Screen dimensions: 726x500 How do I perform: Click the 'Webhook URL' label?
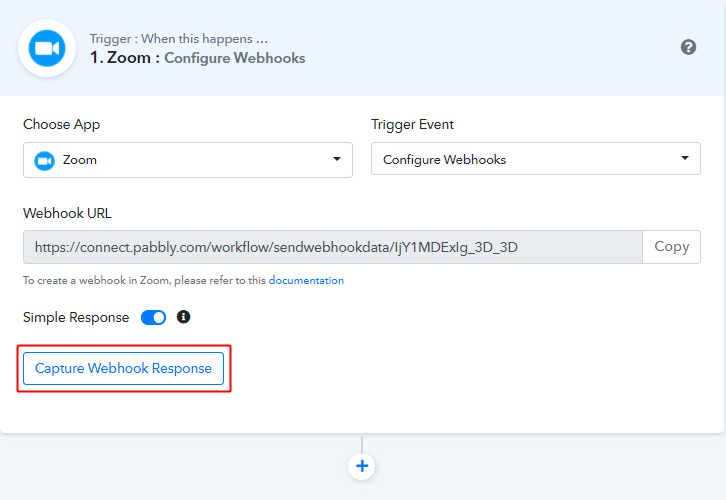click(68, 213)
